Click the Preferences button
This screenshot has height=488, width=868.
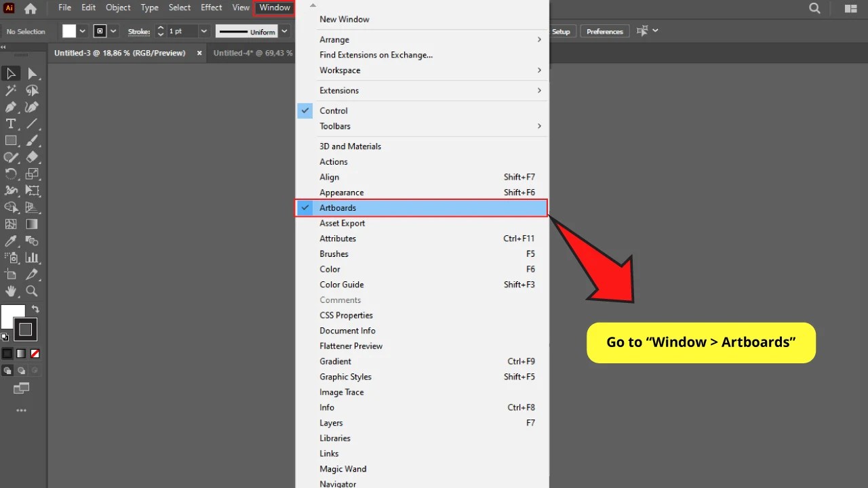tap(604, 30)
